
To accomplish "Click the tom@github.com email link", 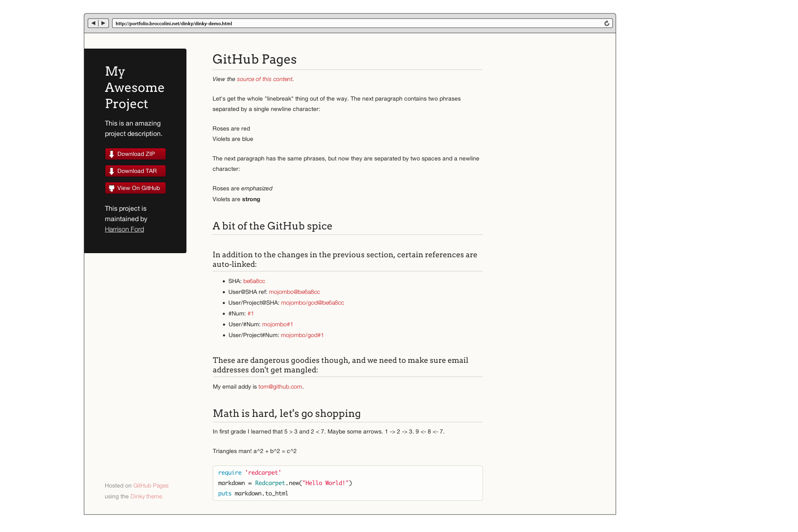I will click(280, 387).
